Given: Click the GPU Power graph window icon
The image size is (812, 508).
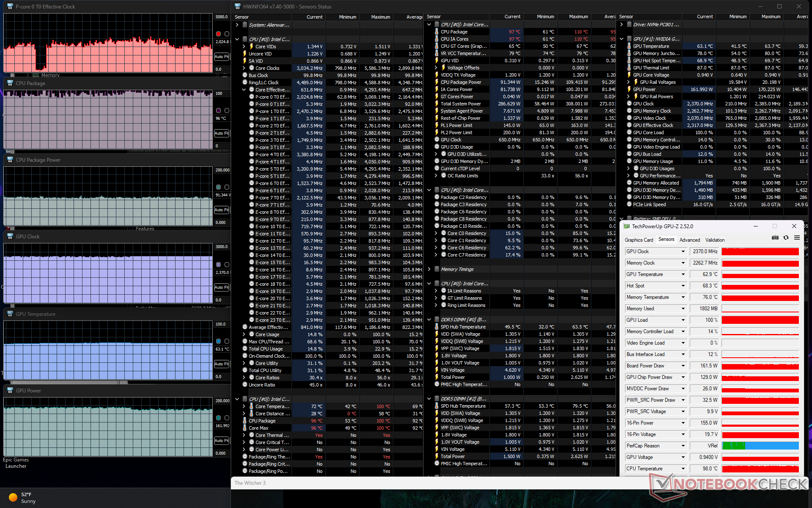Looking at the screenshot, I should (10, 390).
